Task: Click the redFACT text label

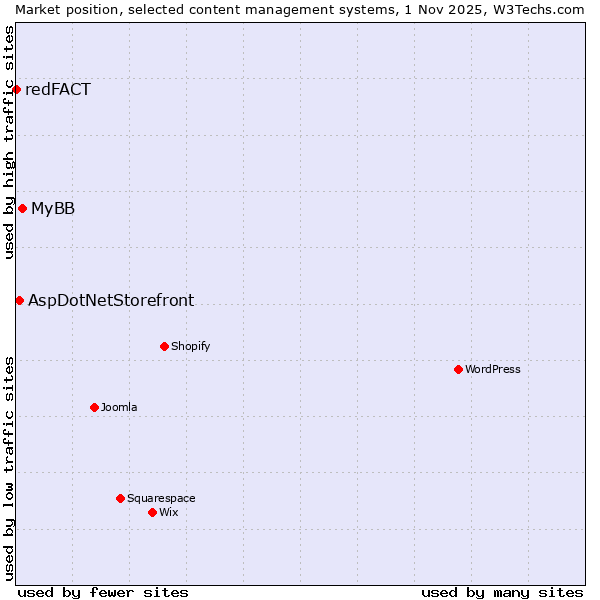Action: coord(58,89)
